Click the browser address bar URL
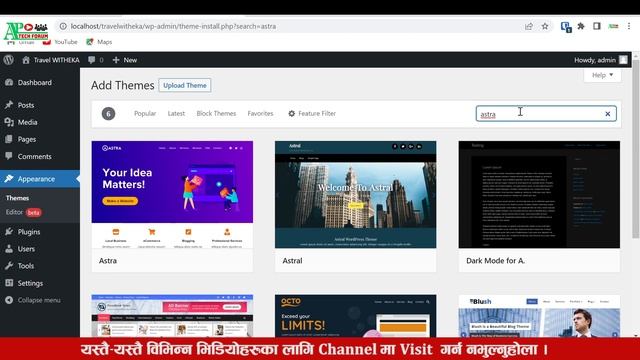This screenshot has width=640, height=360. 173,26
